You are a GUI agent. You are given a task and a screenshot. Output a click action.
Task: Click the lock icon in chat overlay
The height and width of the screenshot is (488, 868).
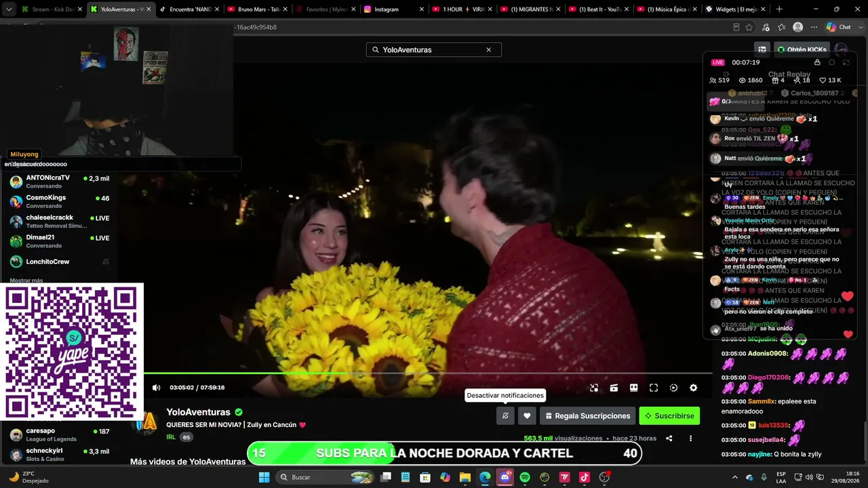coord(817,62)
